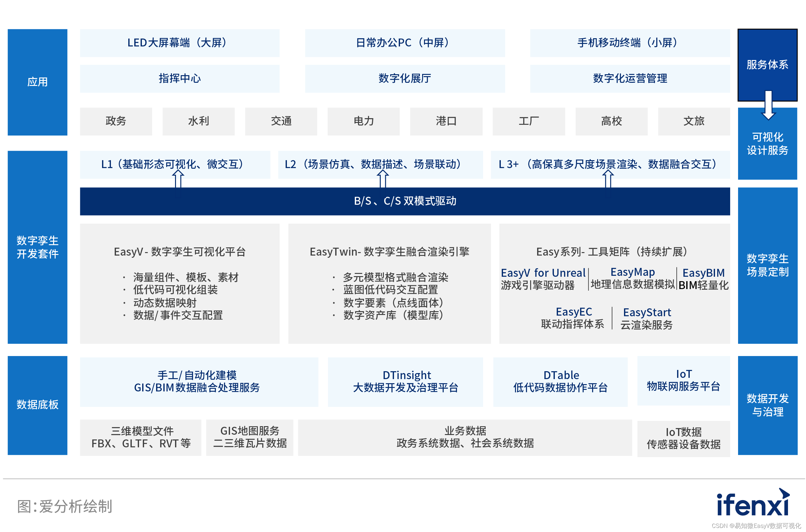This screenshot has width=806, height=532.
Task: Click the white down arrow under 服务体系
Action: pyautogui.click(x=768, y=105)
